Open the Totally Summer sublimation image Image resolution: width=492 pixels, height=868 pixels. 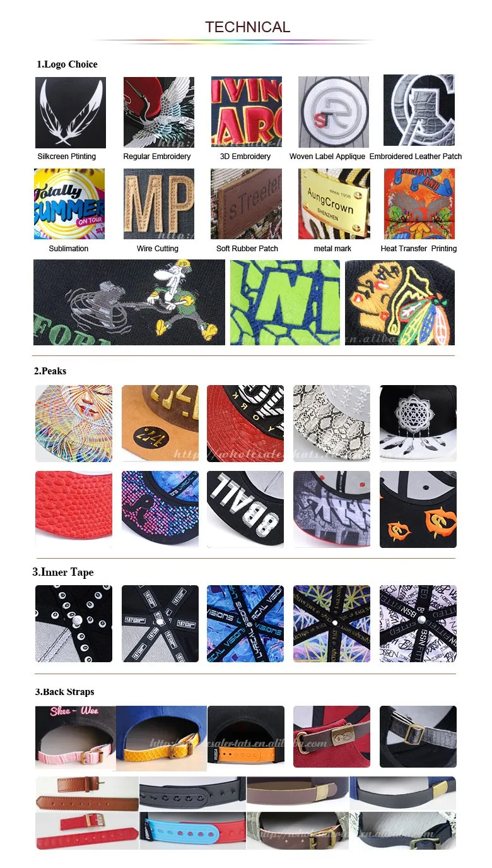click(x=69, y=204)
